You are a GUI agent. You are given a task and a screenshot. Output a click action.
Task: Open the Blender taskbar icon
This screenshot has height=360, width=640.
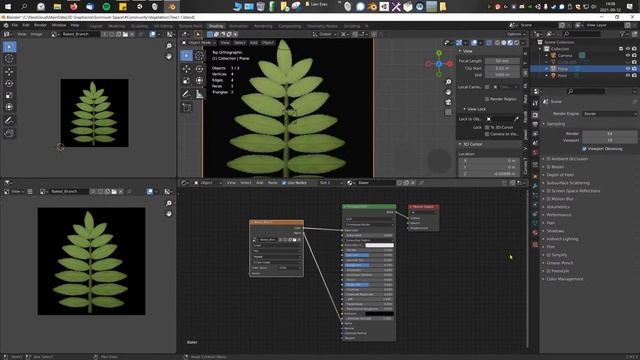(172, 7)
